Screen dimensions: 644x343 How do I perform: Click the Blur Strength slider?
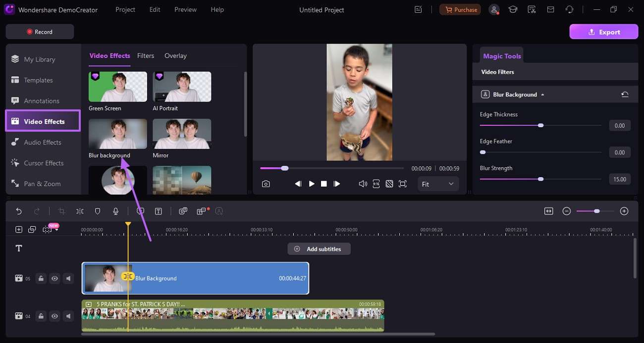540,179
